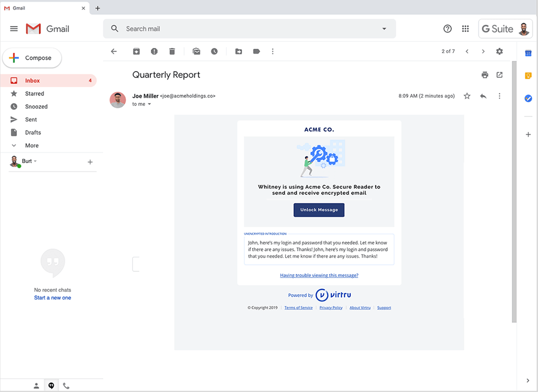Go back to the inbox list

point(114,51)
